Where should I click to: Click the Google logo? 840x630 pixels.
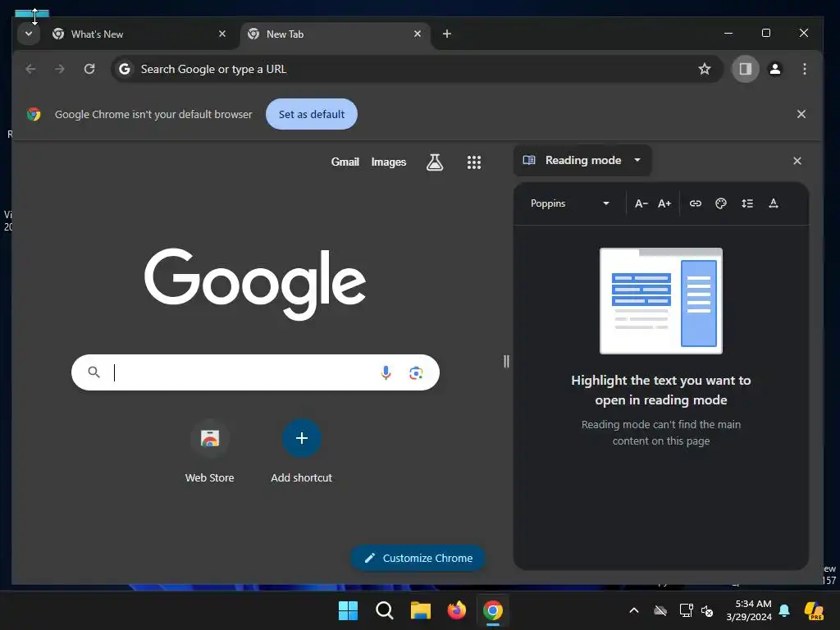pyautogui.click(x=255, y=283)
